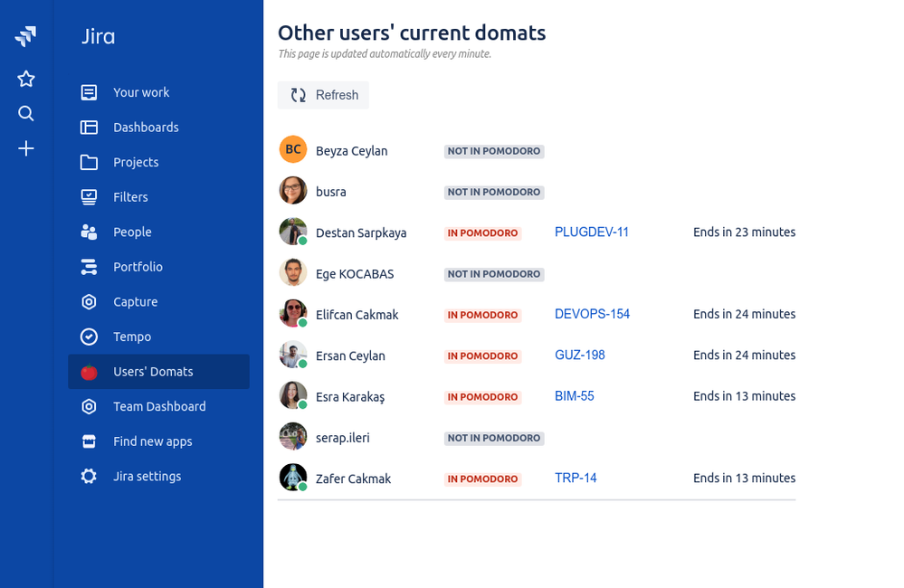Click the name serap.ileri
Image resolution: width=904 pixels, height=588 pixels.
point(342,438)
